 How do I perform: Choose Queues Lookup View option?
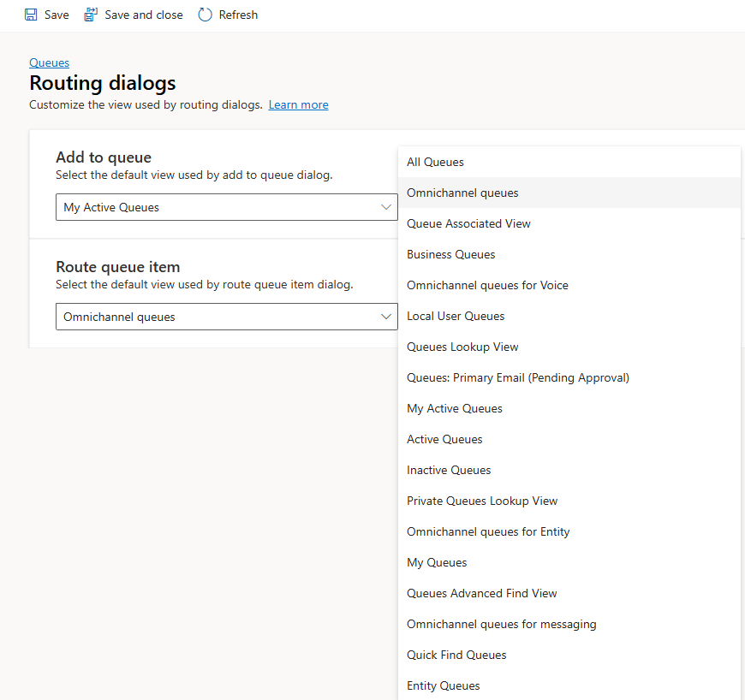(x=462, y=347)
